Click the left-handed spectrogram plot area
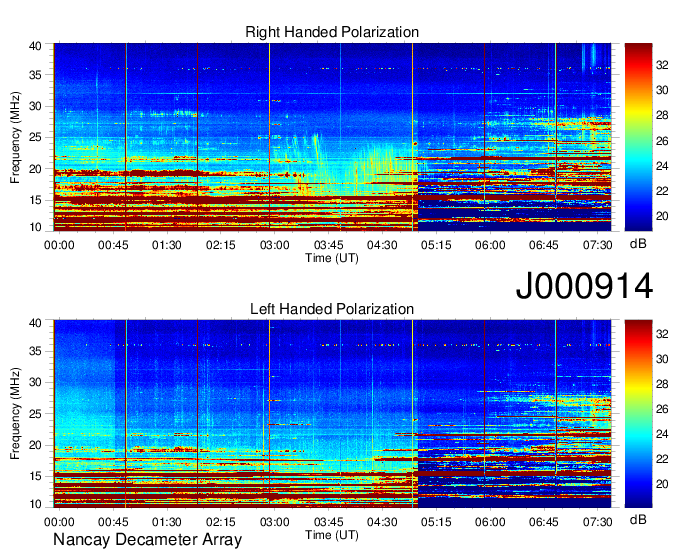 (x=332, y=414)
